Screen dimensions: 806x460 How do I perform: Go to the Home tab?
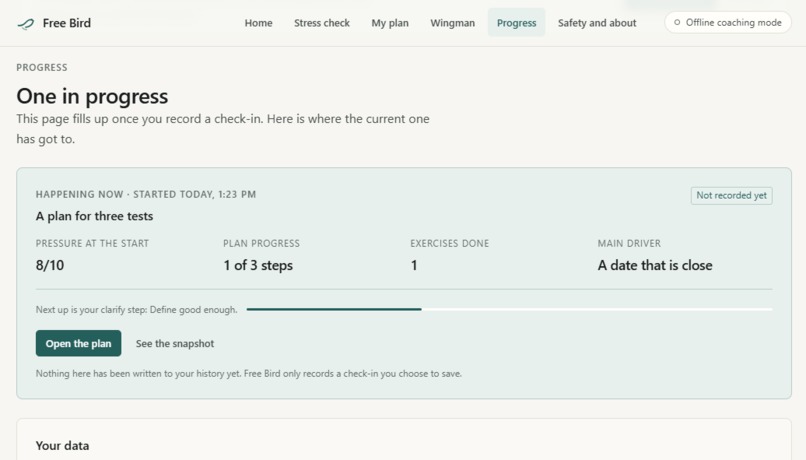(259, 23)
